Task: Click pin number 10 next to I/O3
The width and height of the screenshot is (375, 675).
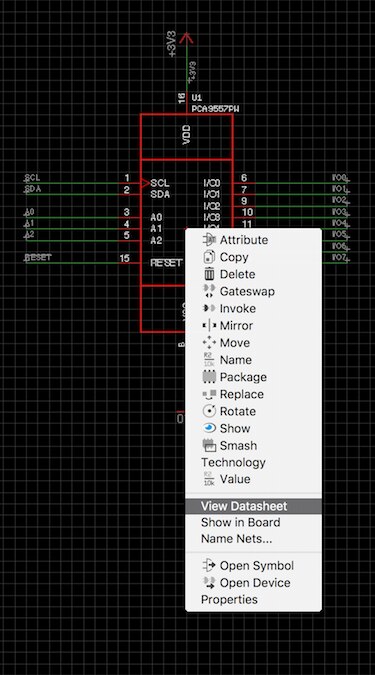Action: (247, 212)
